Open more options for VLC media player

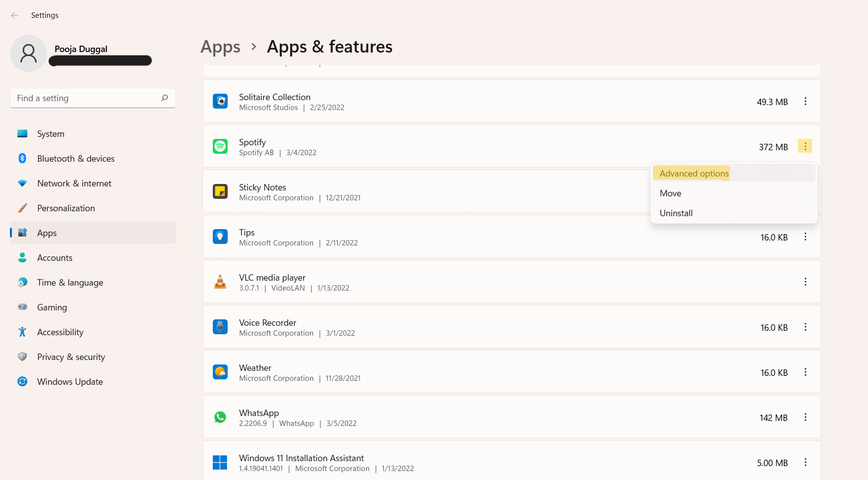click(805, 282)
